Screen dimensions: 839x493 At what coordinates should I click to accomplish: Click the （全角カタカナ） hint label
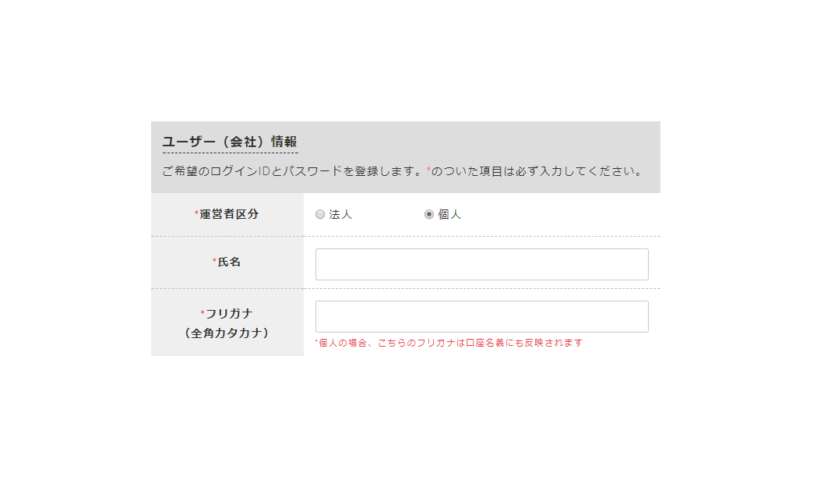[227, 333]
